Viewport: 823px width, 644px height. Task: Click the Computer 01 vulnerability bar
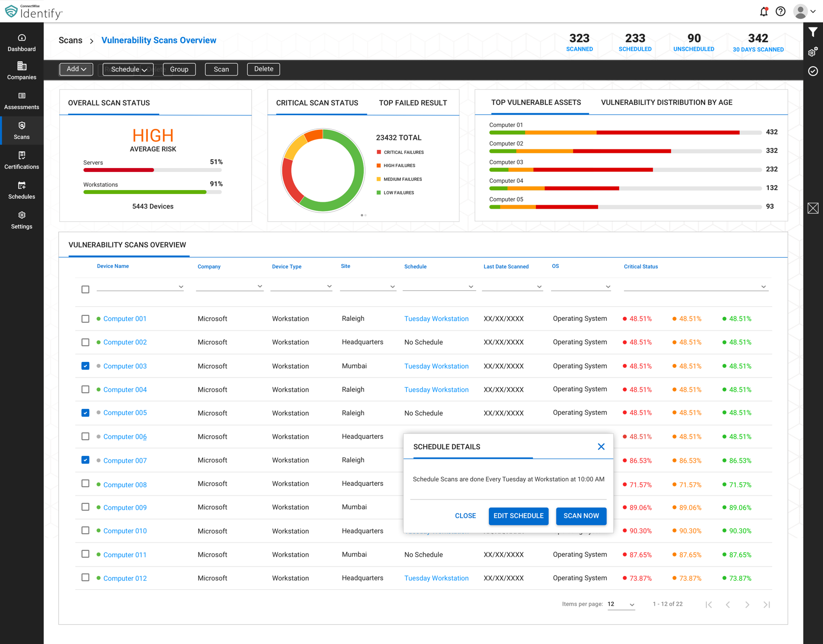pyautogui.click(x=625, y=132)
